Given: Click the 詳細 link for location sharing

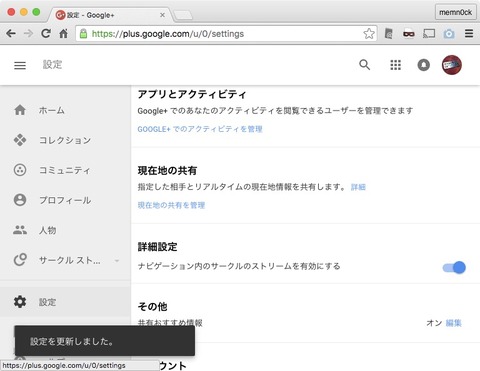Looking at the screenshot, I should click(358, 187).
